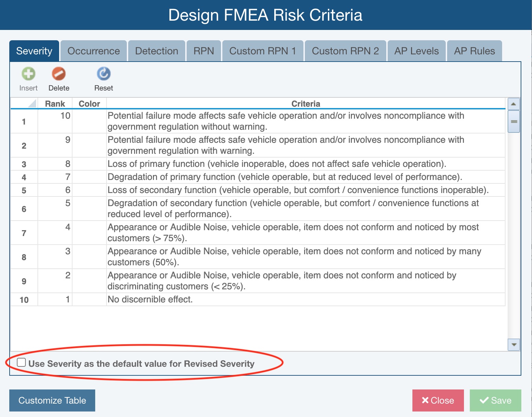Click the red Delete icon
Viewport: 532px width, 417px height.
pyautogui.click(x=59, y=74)
